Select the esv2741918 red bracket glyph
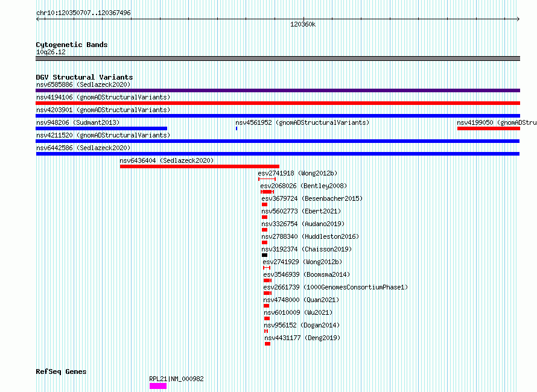Image resolution: width=537 pixels, height=392 pixels. coord(267,179)
